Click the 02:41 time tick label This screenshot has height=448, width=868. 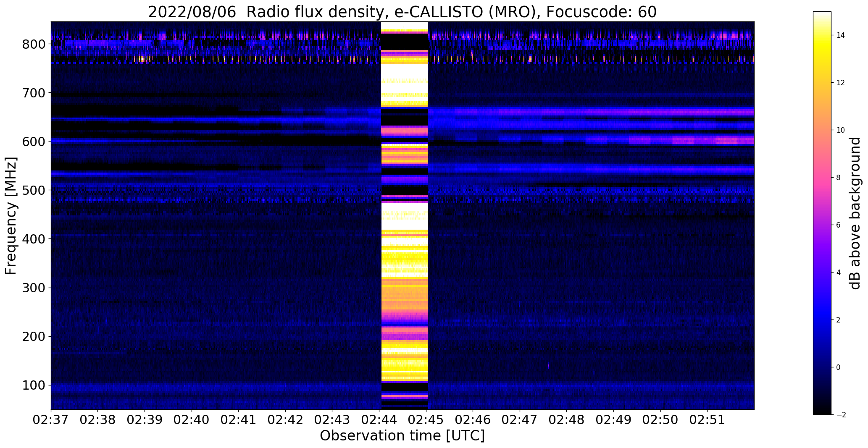click(x=239, y=420)
